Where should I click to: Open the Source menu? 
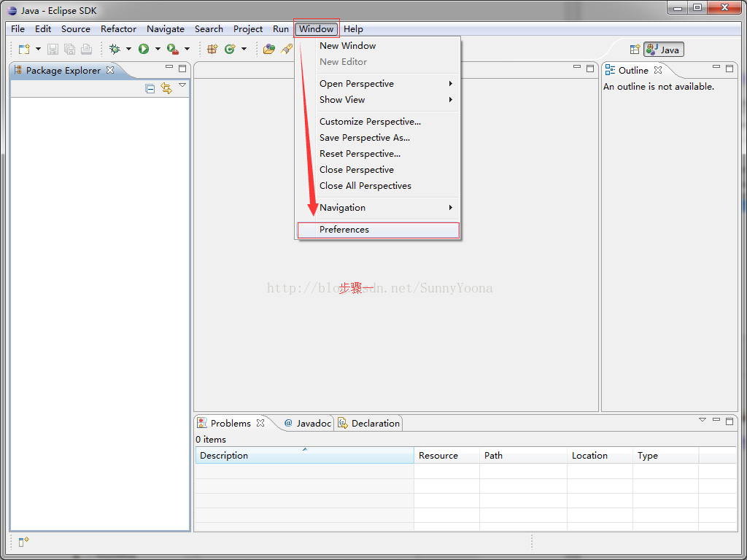pos(76,29)
